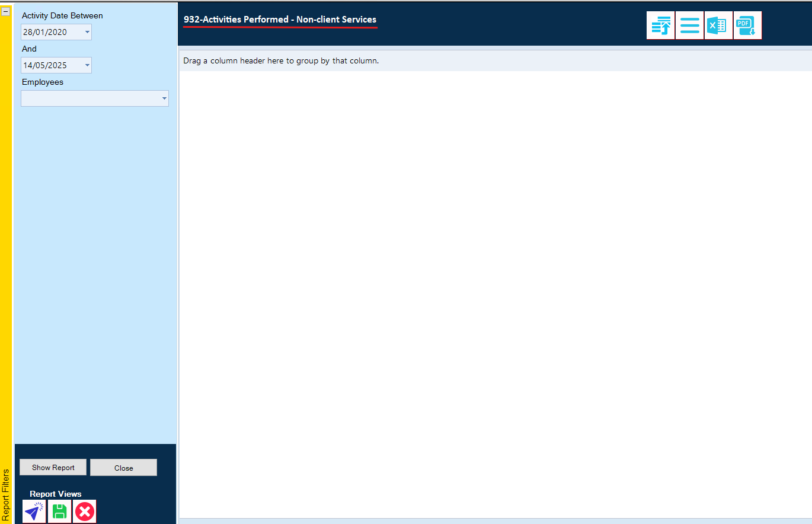Export the report to Excel
Viewport: 812px width, 524px height.
(x=718, y=25)
